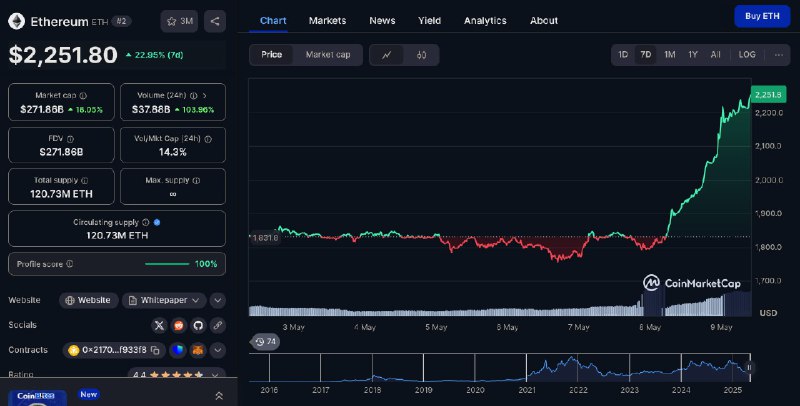Click the blue wallet icon beside contract
Screen dimensions: 800x406
tap(178, 350)
